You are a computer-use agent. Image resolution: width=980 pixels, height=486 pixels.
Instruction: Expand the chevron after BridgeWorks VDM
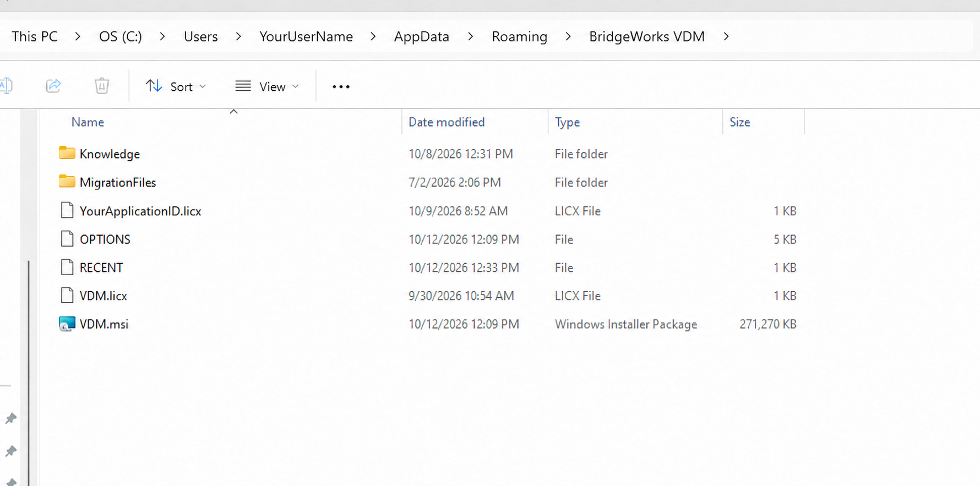(726, 36)
